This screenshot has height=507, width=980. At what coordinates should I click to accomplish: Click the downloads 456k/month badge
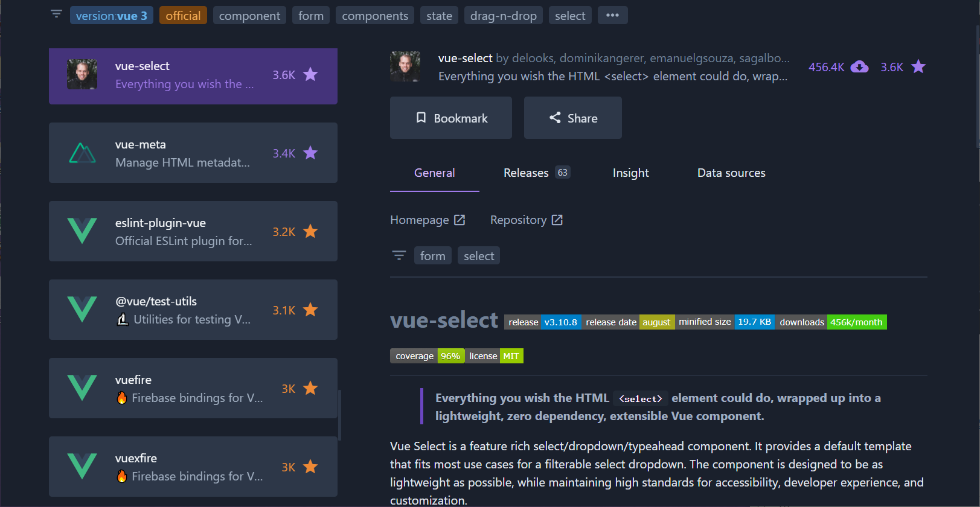click(x=831, y=322)
